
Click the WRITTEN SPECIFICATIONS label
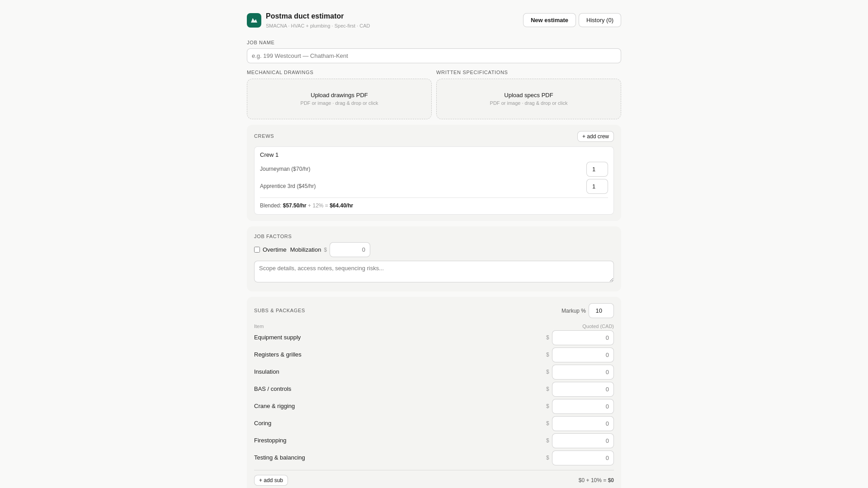(472, 73)
